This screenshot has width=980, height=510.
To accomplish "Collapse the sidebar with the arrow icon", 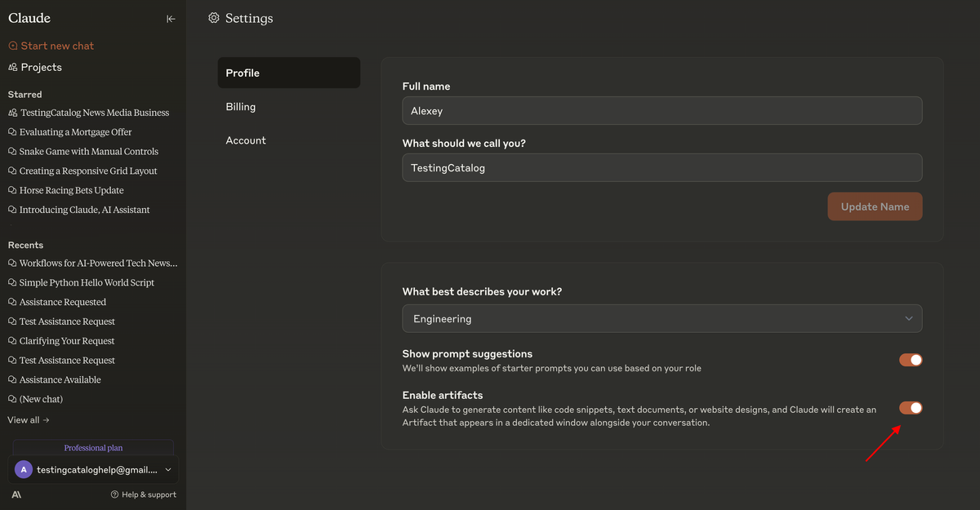I will 170,18.
